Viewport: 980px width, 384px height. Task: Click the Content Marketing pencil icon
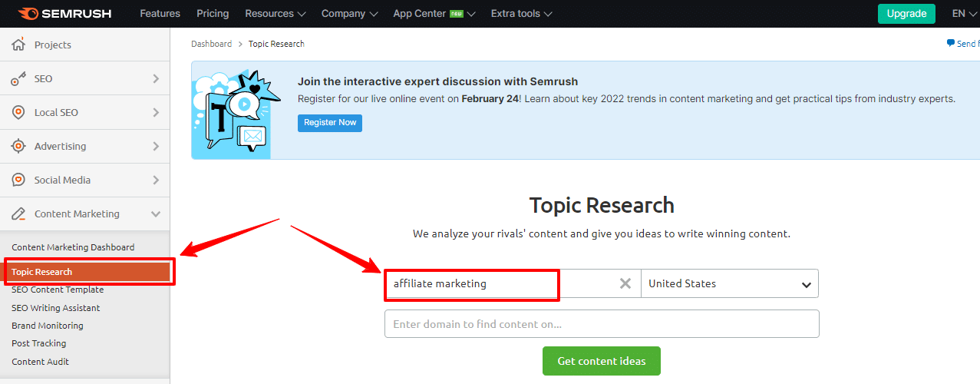[x=19, y=214]
